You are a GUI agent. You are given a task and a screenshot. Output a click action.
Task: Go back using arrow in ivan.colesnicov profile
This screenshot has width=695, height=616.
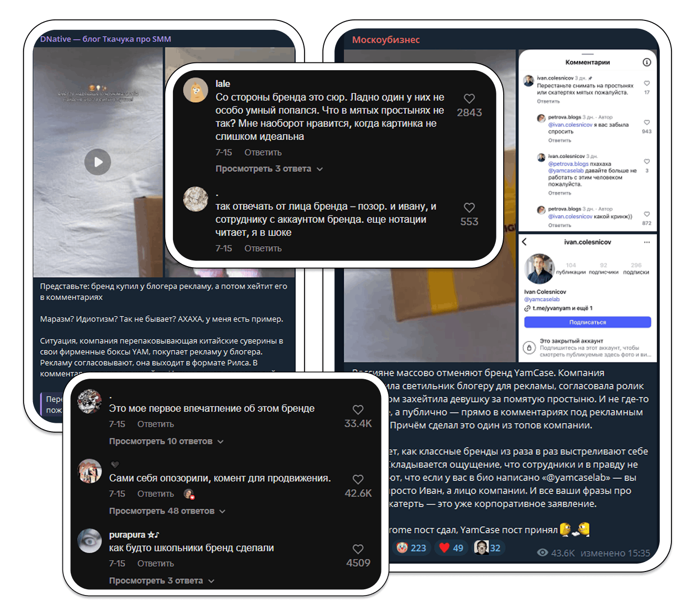[525, 242]
